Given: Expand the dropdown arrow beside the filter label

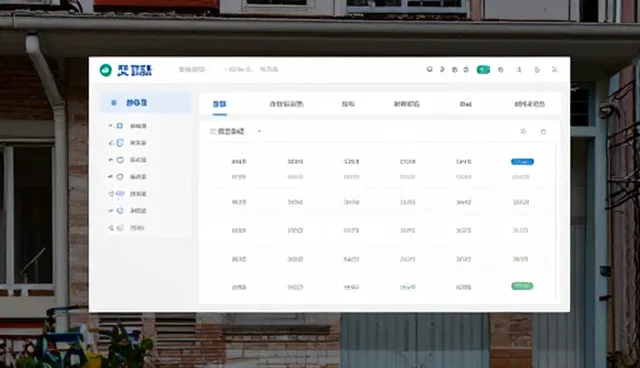Looking at the screenshot, I should tap(260, 131).
